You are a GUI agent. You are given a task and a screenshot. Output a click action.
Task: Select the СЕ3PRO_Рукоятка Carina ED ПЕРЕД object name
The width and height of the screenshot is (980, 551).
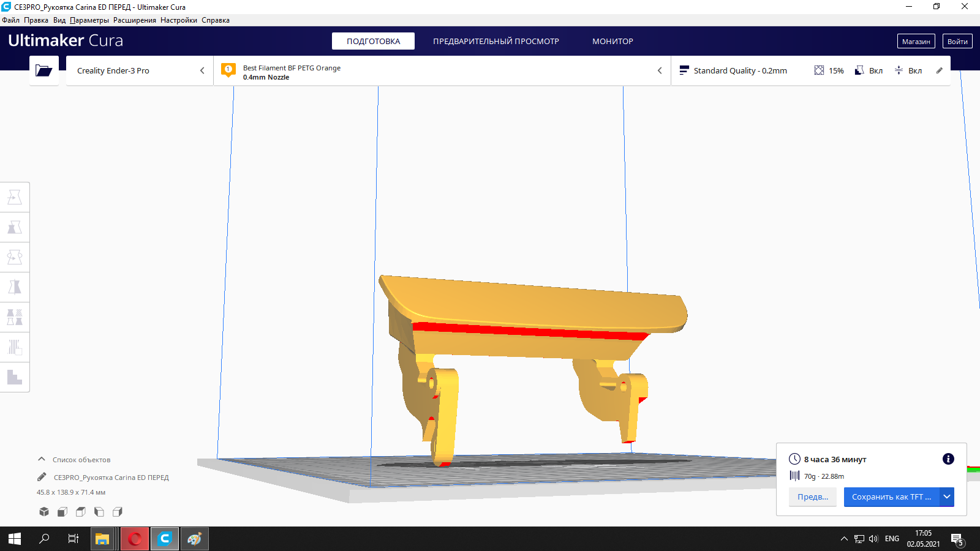111,478
